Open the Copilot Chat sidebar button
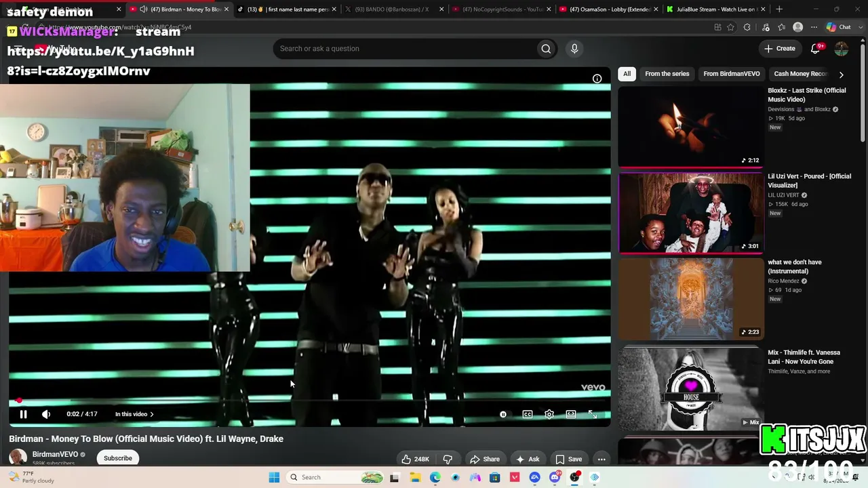 coord(839,27)
